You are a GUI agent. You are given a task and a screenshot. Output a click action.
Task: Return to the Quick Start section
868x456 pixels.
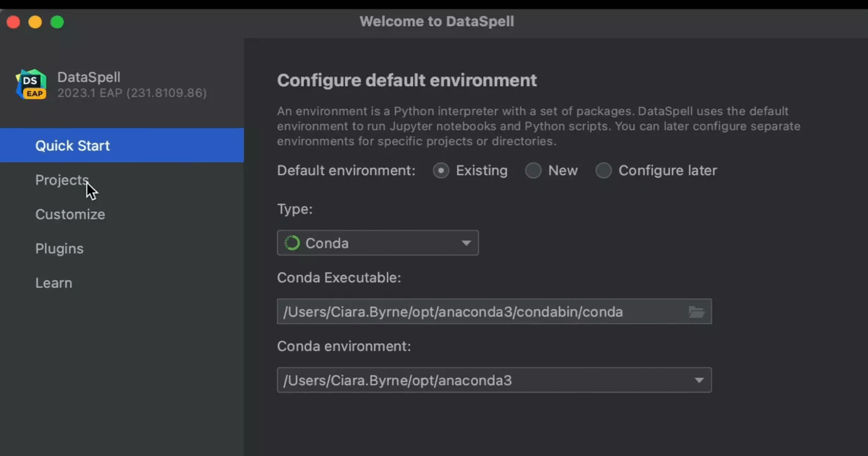tap(72, 145)
